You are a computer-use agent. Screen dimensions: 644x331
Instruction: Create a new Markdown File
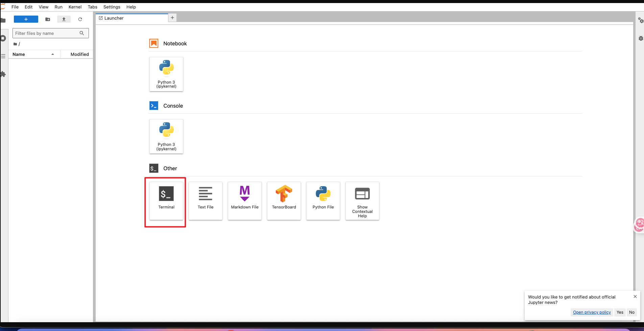click(245, 201)
